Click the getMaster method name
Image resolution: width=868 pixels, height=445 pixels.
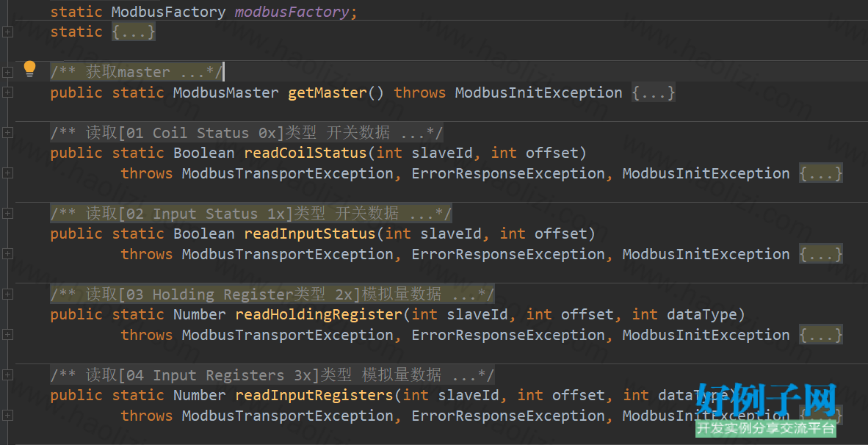(x=328, y=93)
